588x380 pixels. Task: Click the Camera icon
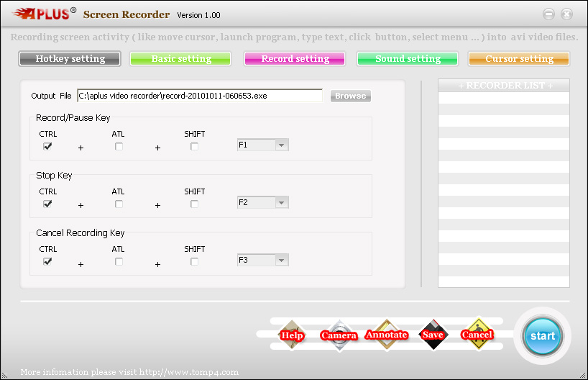(339, 335)
